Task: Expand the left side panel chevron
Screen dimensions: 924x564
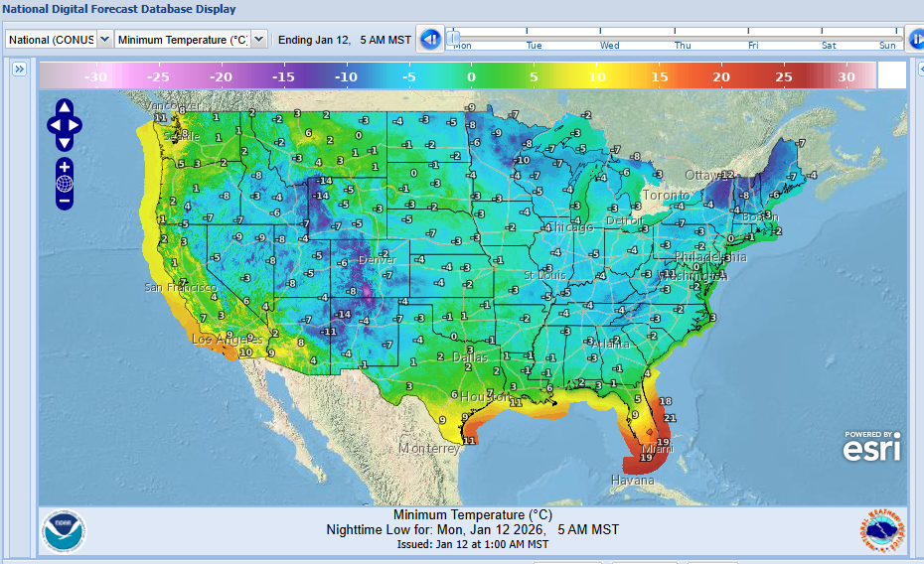Action: [x=20, y=69]
